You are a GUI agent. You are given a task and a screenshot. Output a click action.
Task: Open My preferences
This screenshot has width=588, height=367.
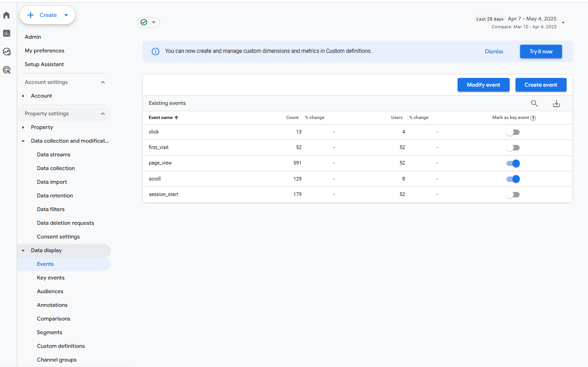click(x=44, y=51)
